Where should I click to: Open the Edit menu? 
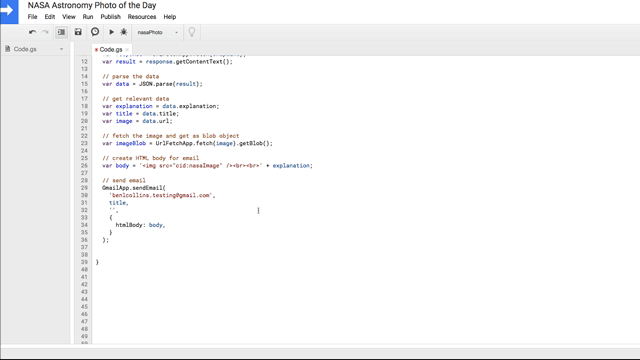tap(50, 17)
